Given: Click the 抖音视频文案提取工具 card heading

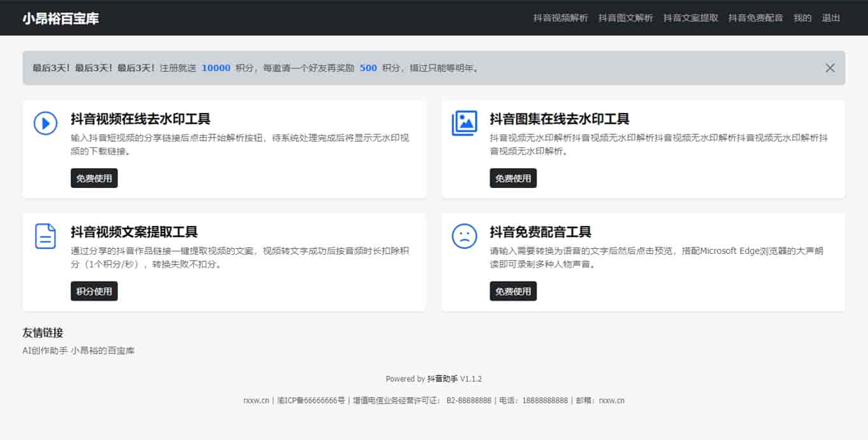Looking at the screenshot, I should click(x=134, y=232).
